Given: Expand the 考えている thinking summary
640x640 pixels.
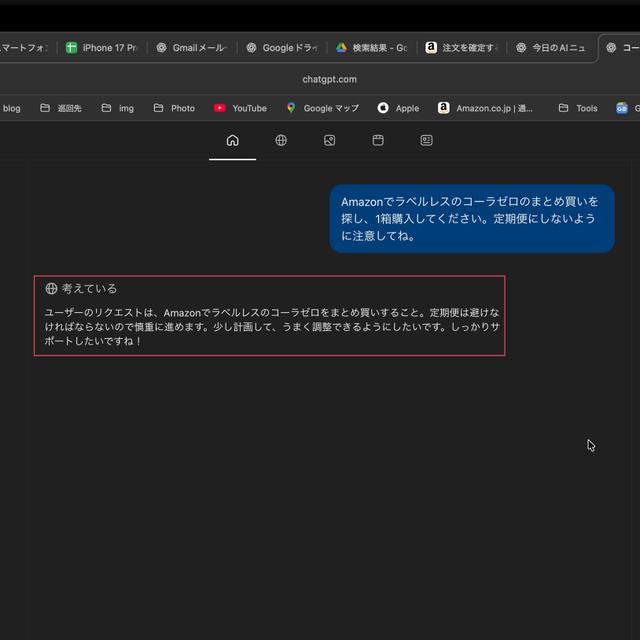Looking at the screenshot, I should (89, 289).
